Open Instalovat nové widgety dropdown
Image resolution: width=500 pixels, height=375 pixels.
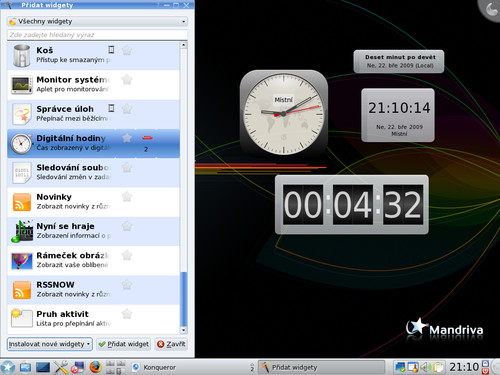coord(50,344)
